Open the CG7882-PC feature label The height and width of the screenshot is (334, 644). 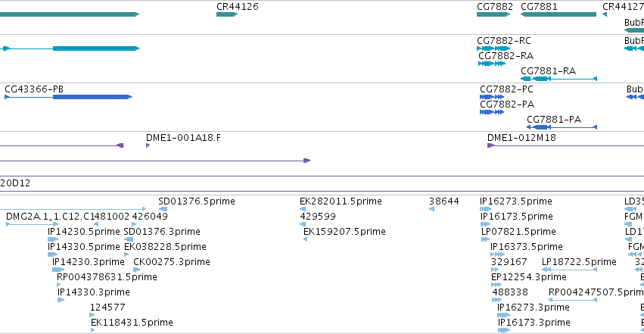tap(506, 89)
